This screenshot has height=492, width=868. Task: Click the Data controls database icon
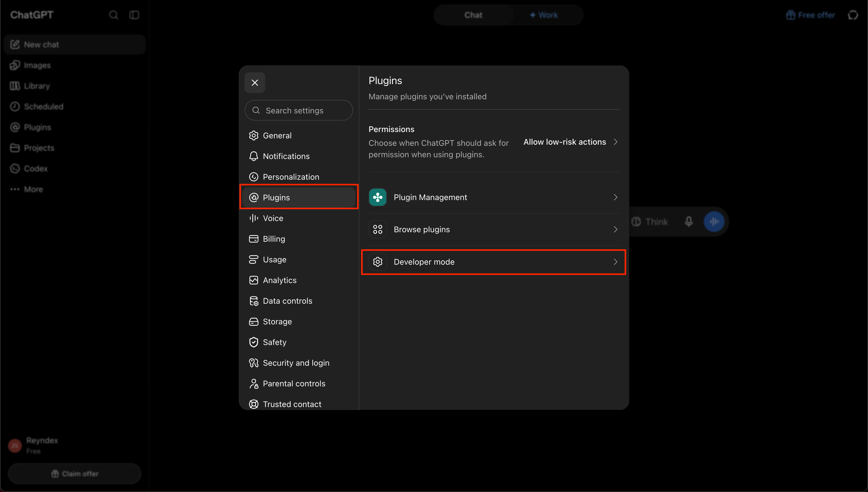pos(254,301)
